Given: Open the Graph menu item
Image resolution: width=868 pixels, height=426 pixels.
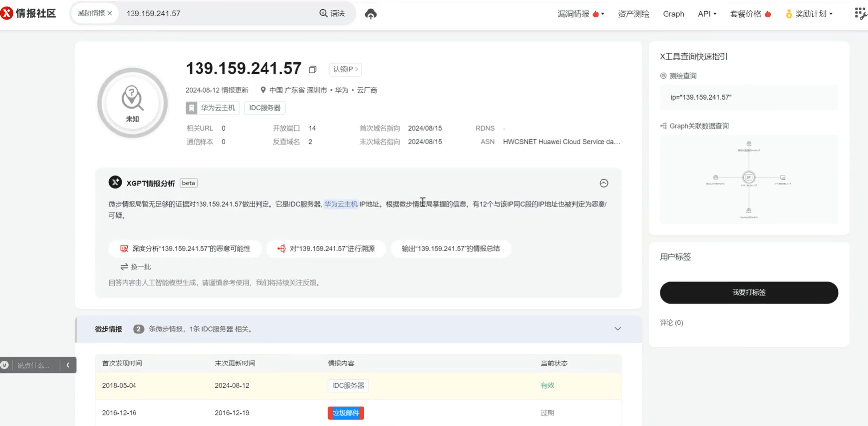Looking at the screenshot, I should [x=673, y=14].
